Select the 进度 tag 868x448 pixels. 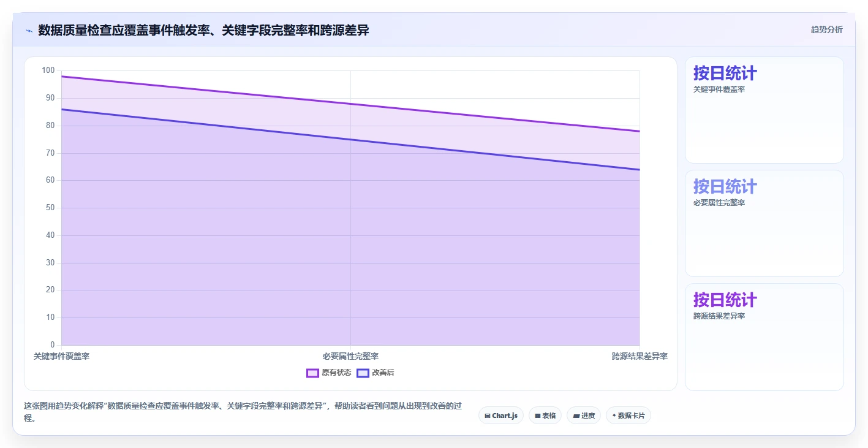point(584,416)
